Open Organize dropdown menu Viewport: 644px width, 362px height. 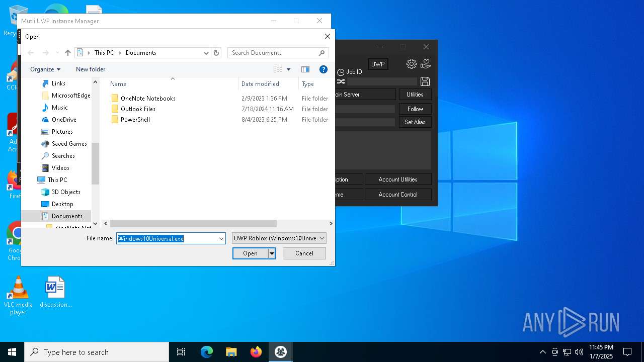coord(45,69)
